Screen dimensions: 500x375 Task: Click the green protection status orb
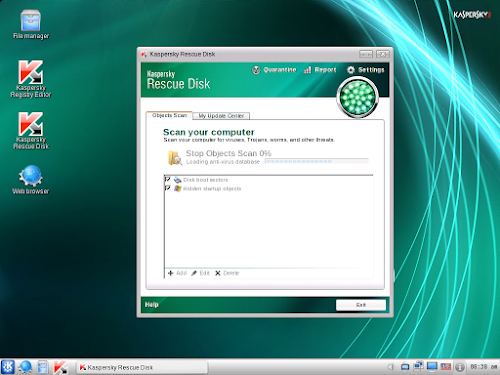point(358,97)
